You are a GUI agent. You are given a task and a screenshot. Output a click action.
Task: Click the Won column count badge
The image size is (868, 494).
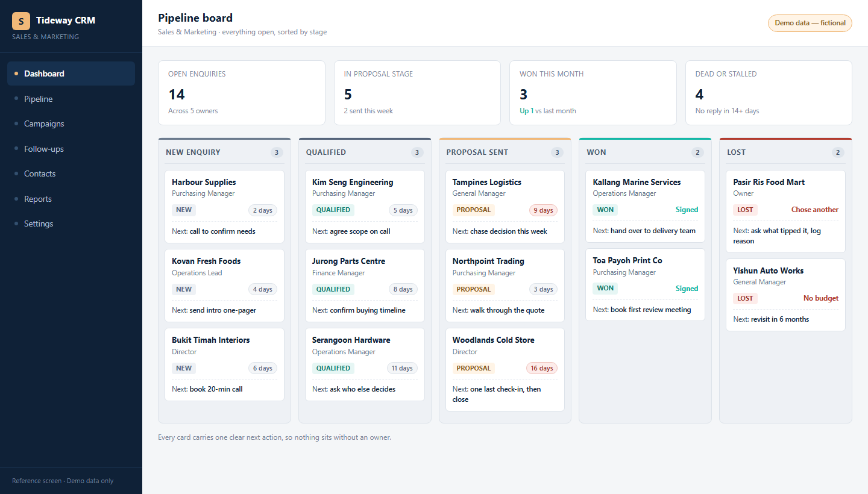(x=697, y=152)
